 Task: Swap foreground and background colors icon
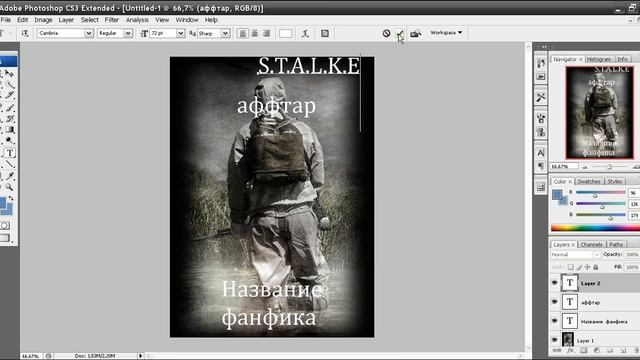coord(11,198)
